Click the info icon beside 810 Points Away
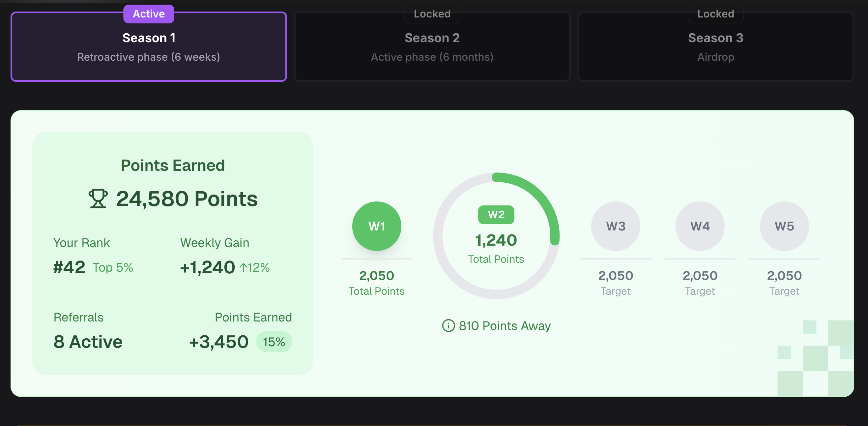The width and height of the screenshot is (868, 426). [448, 325]
